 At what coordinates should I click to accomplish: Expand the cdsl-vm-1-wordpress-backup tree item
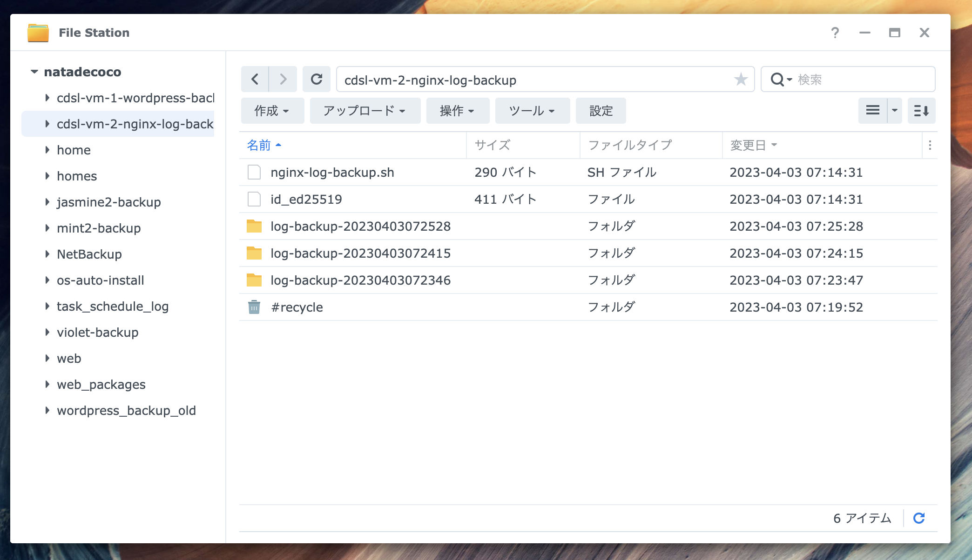click(47, 98)
